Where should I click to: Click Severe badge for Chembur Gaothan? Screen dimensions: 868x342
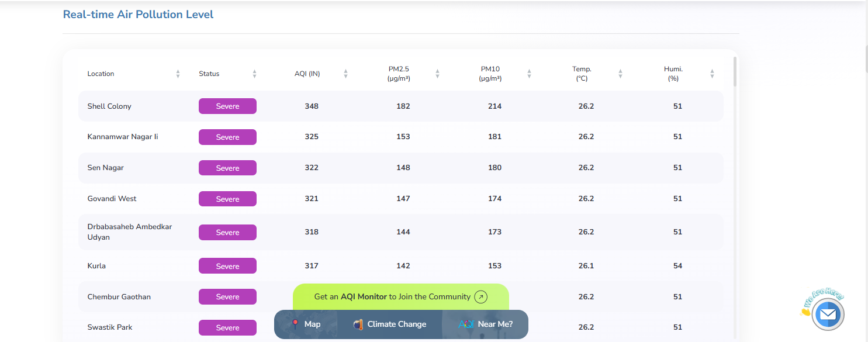[x=227, y=297]
